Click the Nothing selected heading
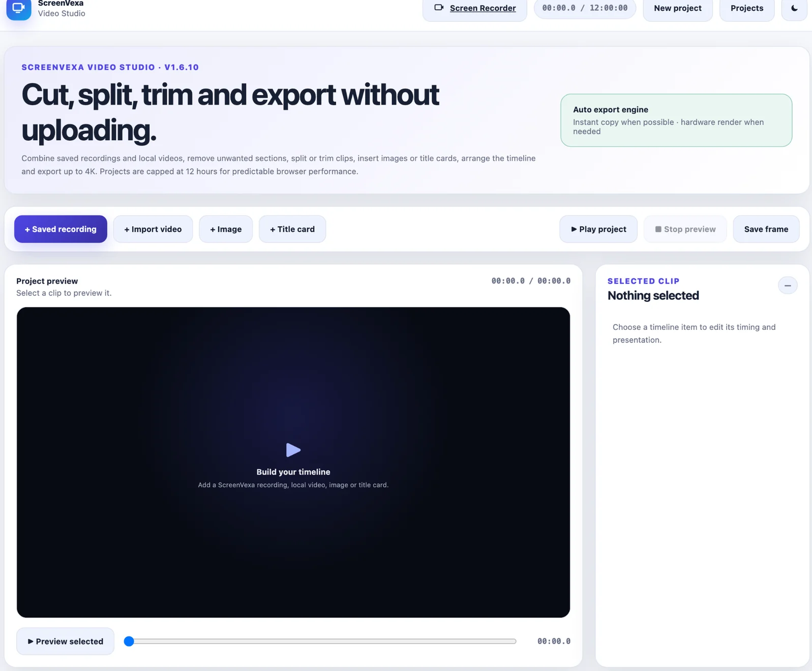 pos(653,296)
